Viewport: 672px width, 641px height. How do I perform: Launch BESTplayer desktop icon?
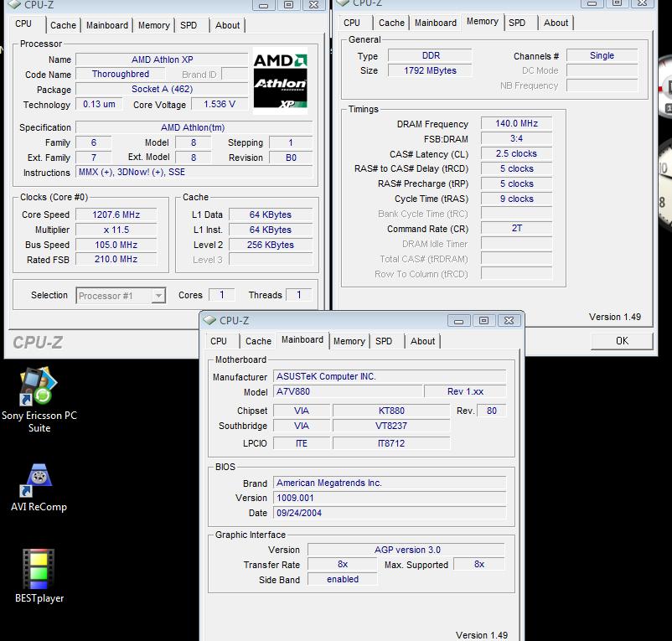pyautogui.click(x=39, y=576)
